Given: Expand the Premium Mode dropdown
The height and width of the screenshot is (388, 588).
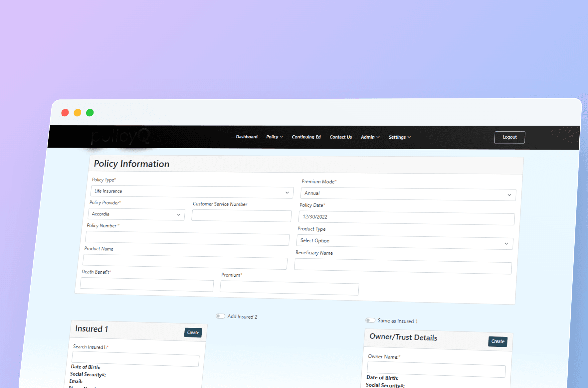Looking at the screenshot, I should pyautogui.click(x=408, y=194).
